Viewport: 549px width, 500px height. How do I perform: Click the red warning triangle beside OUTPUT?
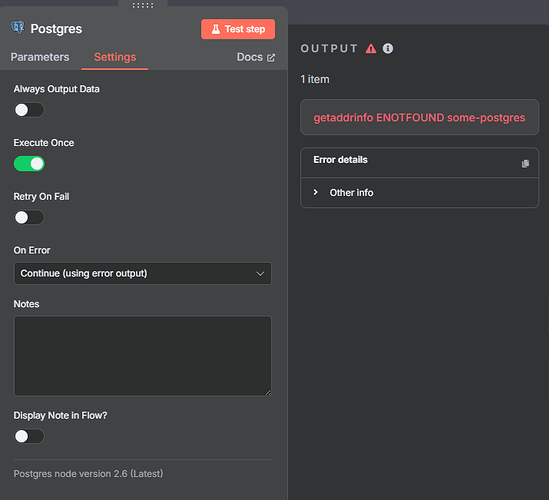coord(371,48)
